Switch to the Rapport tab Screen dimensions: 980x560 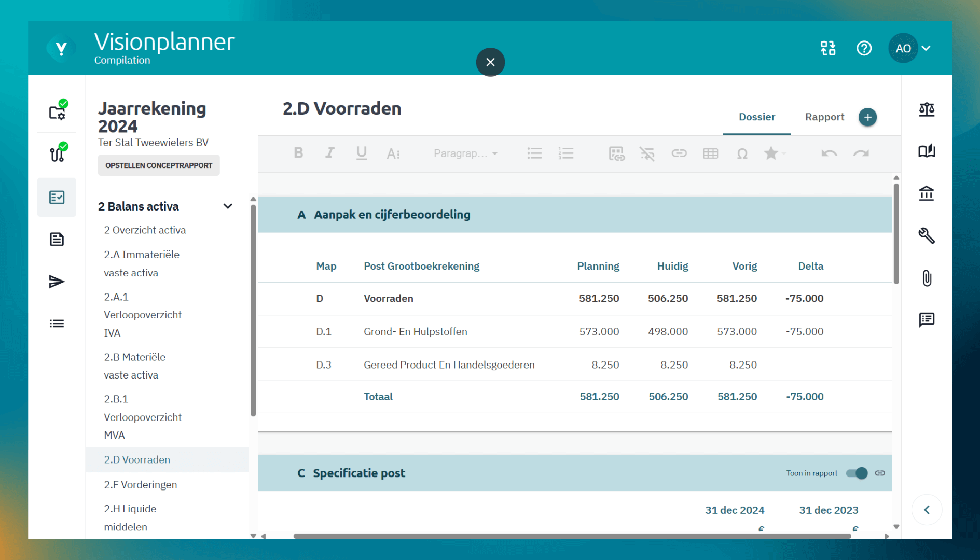(824, 117)
